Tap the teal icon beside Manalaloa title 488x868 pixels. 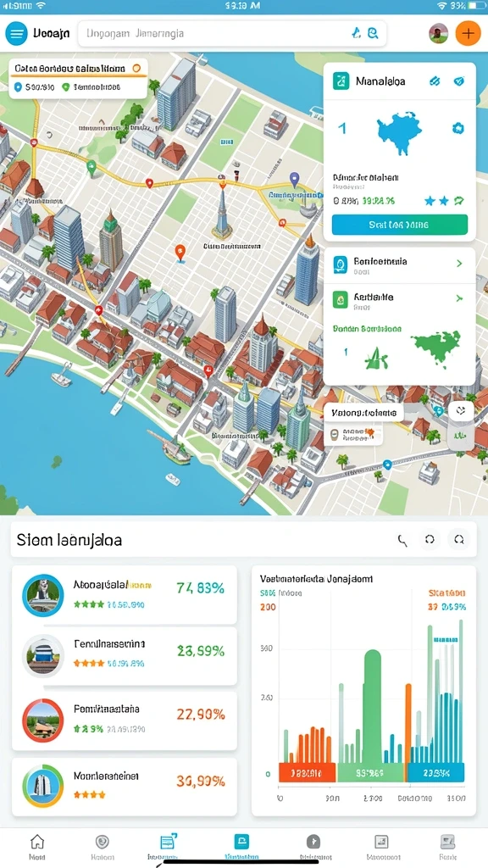[x=341, y=81]
